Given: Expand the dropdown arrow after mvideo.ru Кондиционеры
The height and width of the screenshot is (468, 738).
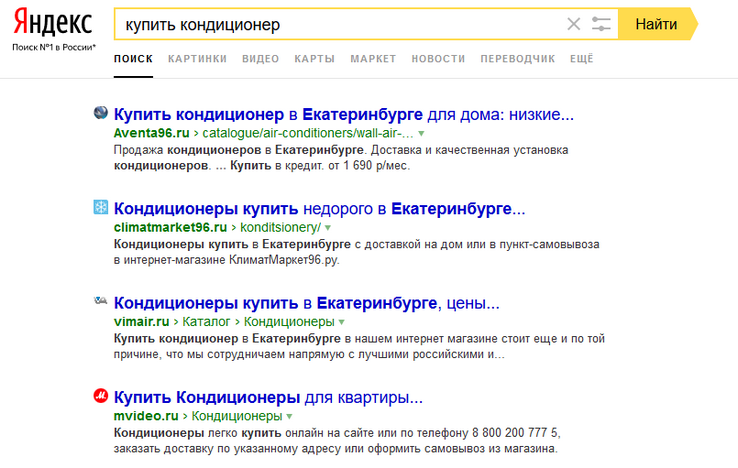Looking at the screenshot, I should coord(289,417).
